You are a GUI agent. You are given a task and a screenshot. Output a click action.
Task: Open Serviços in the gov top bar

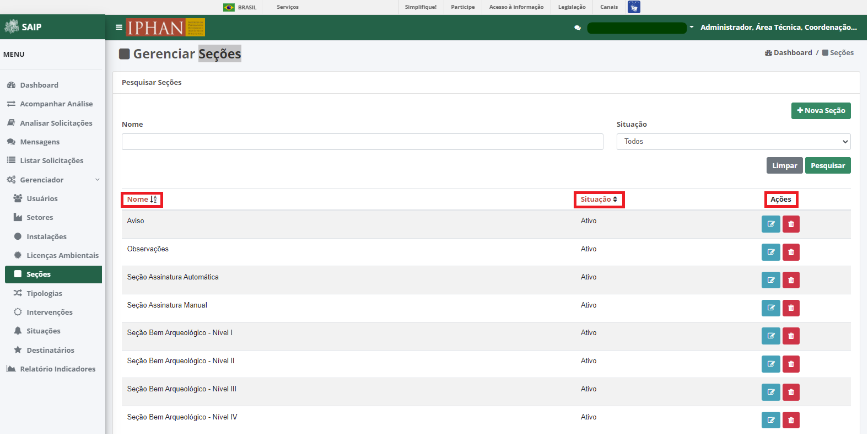pos(288,7)
